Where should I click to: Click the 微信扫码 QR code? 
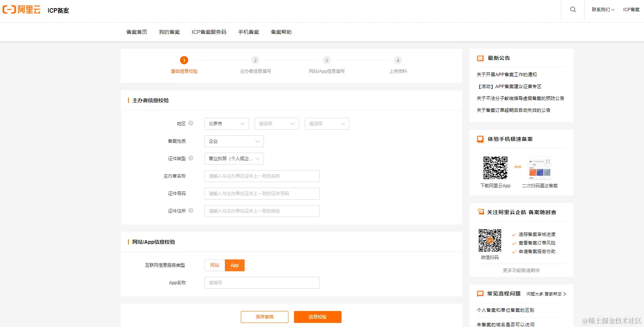(490, 240)
